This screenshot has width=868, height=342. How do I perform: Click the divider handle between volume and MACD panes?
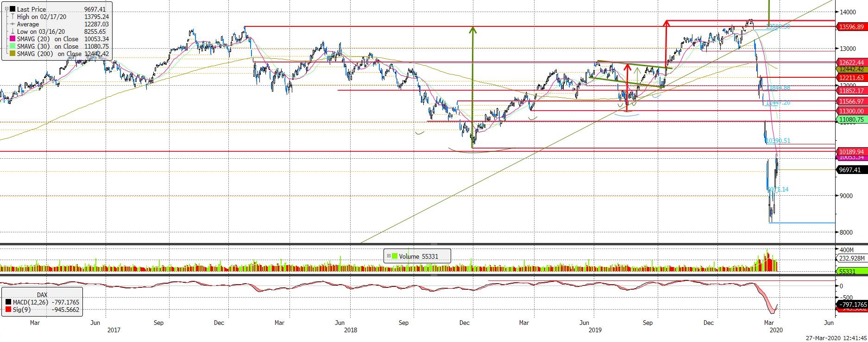point(434,275)
